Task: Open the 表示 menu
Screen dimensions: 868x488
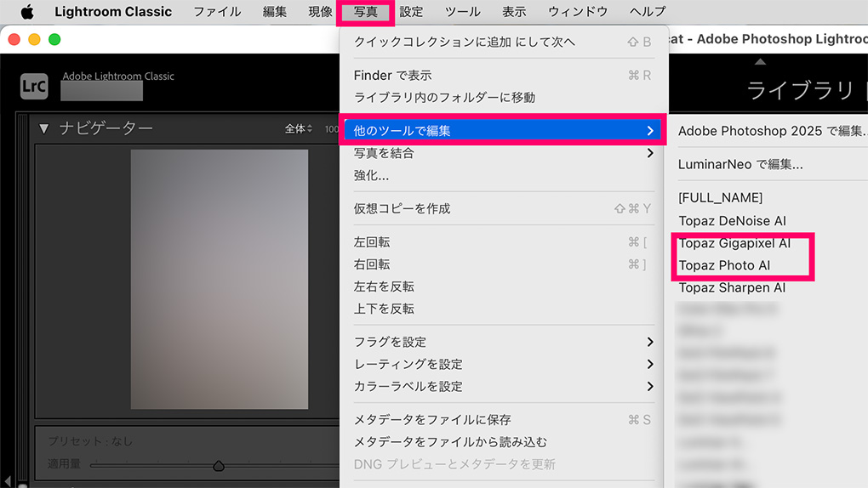Action: pos(514,12)
